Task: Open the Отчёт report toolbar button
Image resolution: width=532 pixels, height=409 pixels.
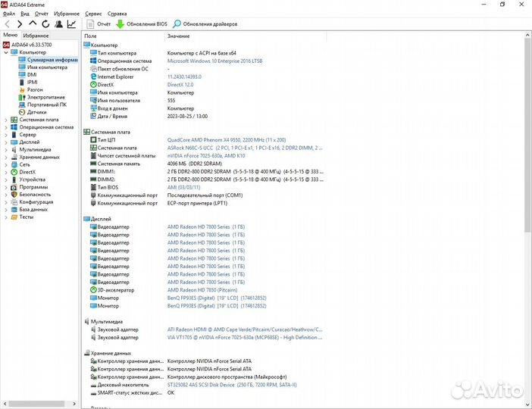Action: [99, 24]
